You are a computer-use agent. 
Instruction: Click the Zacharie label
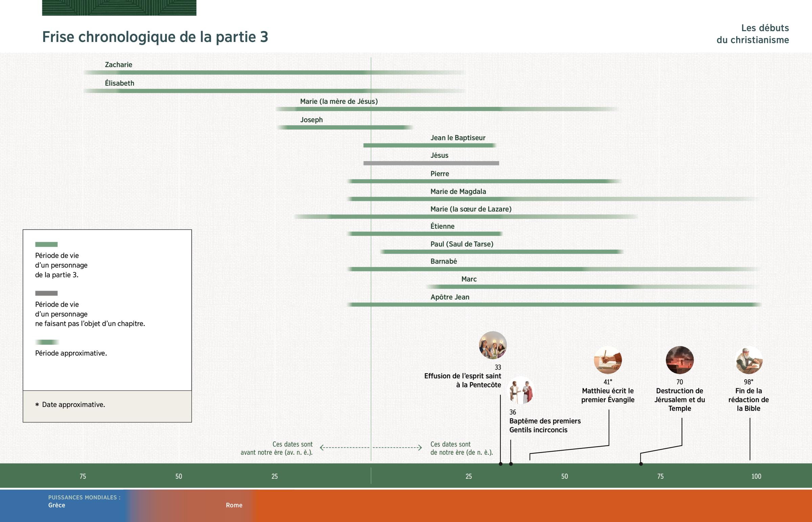(x=118, y=65)
